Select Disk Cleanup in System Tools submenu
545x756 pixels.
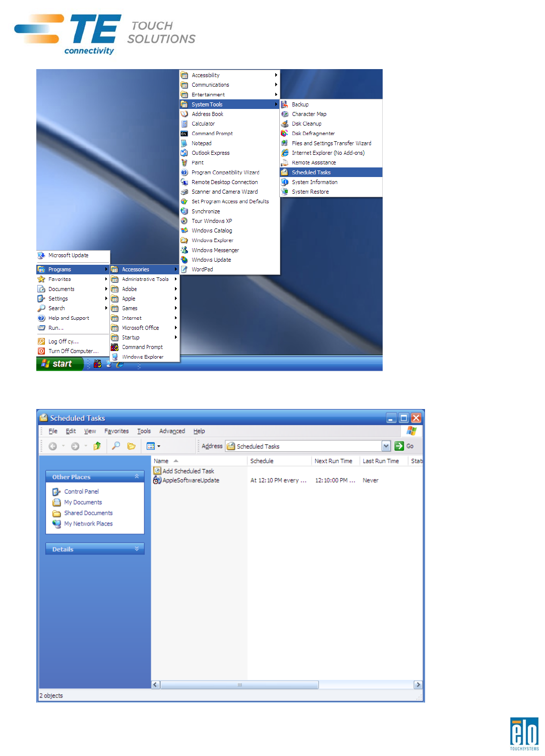(x=331, y=124)
